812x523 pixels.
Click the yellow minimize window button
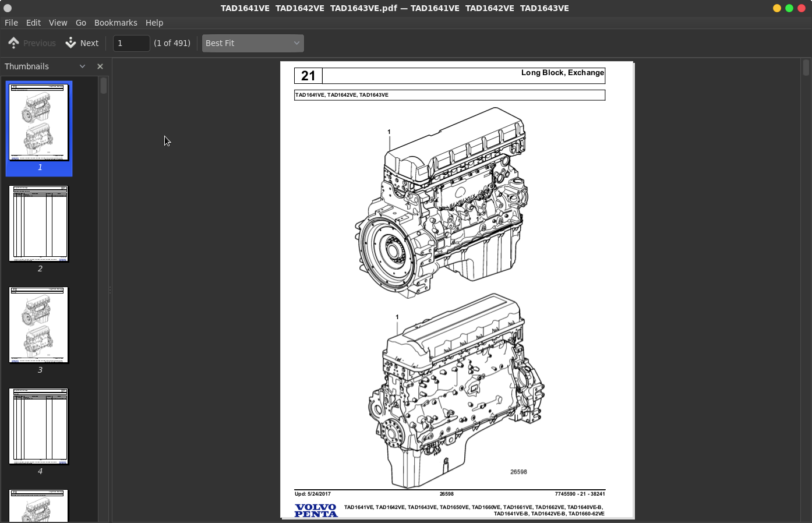pyautogui.click(x=777, y=8)
